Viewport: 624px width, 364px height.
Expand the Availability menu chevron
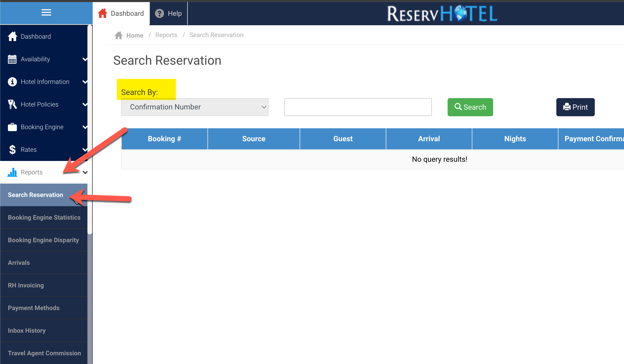(85, 59)
